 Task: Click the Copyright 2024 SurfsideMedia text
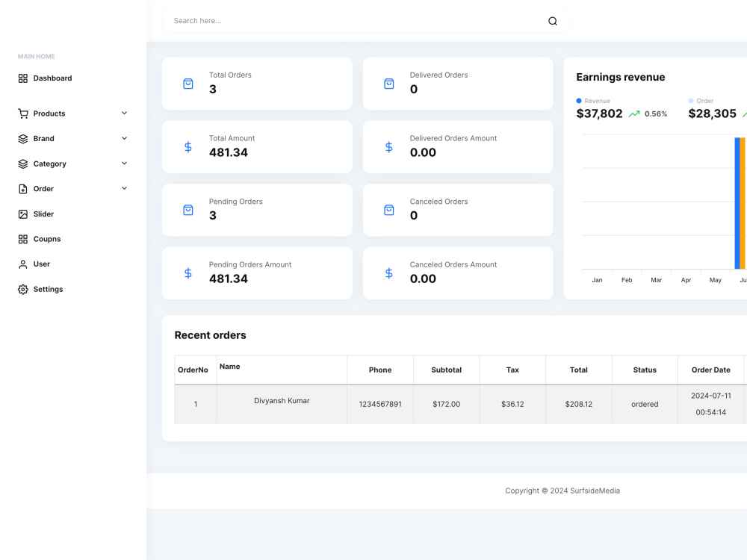(x=562, y=491)
